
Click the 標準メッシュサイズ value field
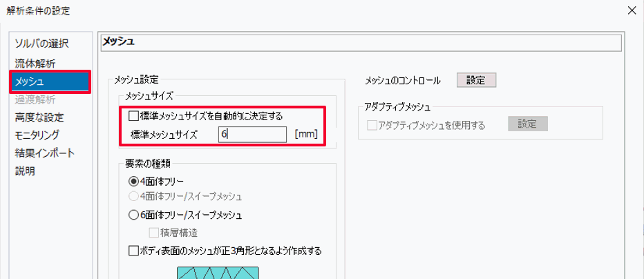tap(252, 135)
